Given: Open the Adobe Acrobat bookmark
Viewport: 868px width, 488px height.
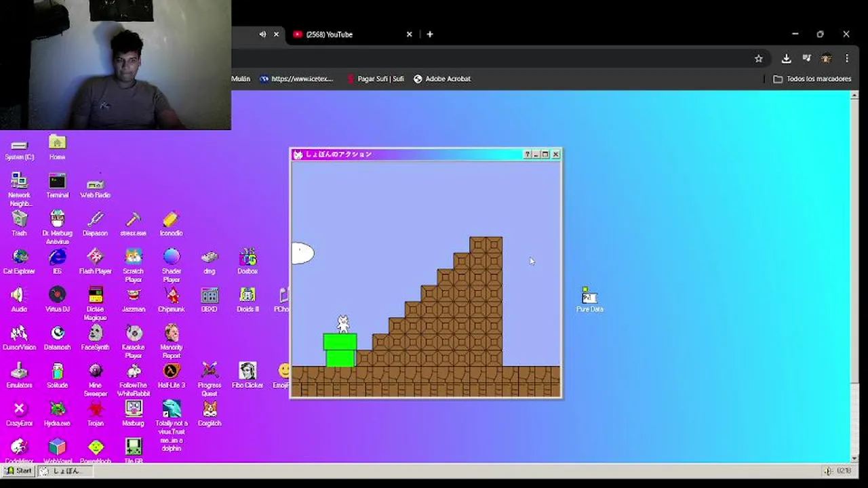Looking at the screenshot, I should (x=442, y=79).
